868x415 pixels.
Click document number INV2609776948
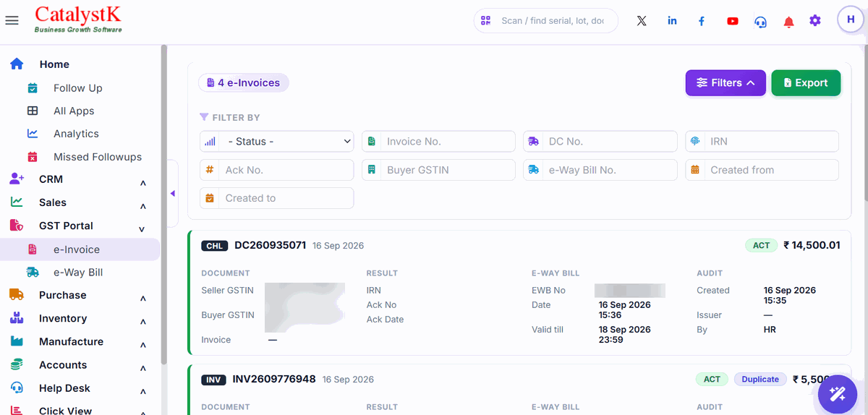274,379
